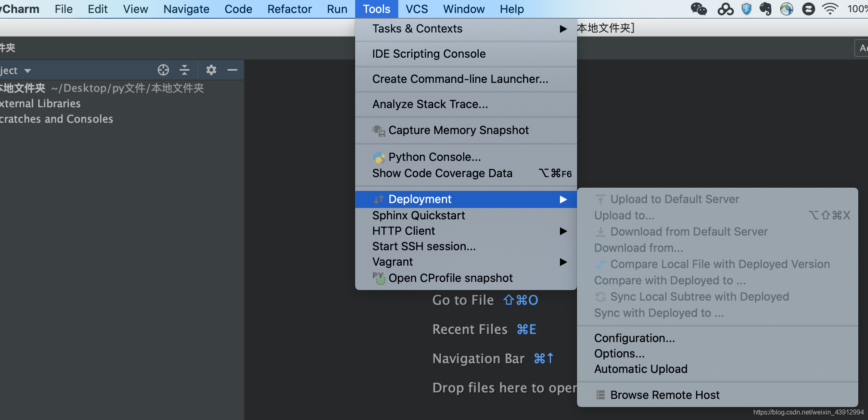Select HTTP Client menu item
This screenshot has width=868, height=420.
point(466,231)
